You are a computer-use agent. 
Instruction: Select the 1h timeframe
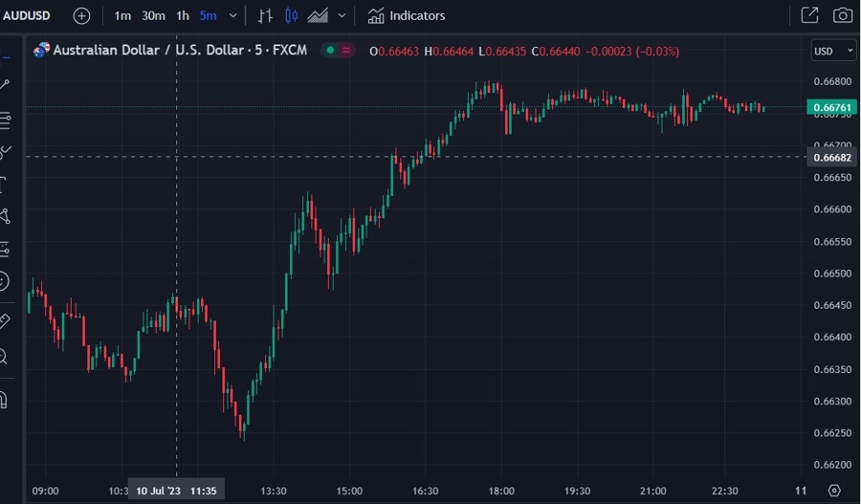(x=183, y=16)
